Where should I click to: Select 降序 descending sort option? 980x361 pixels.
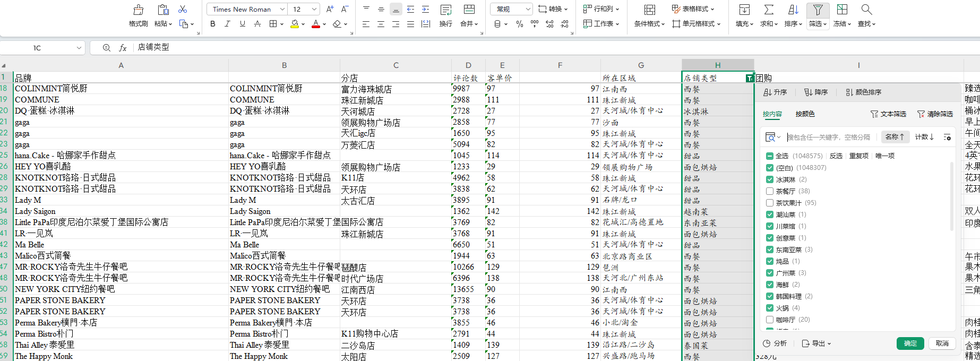(x=816, y=92)
